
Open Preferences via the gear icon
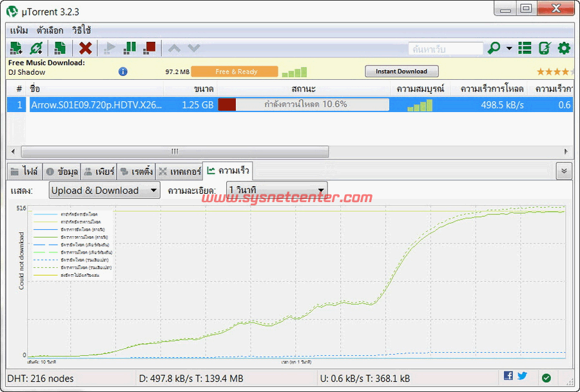coord(564,48)
